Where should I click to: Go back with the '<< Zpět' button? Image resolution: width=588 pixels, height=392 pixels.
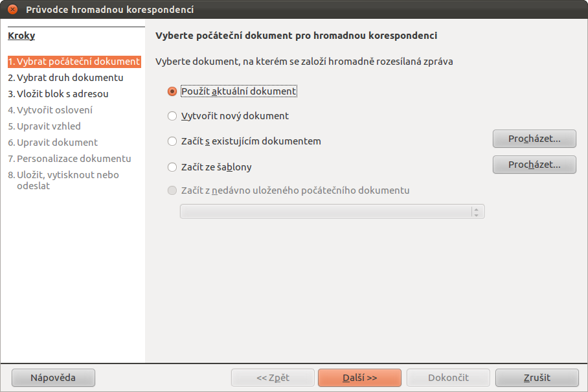[273, 378]
